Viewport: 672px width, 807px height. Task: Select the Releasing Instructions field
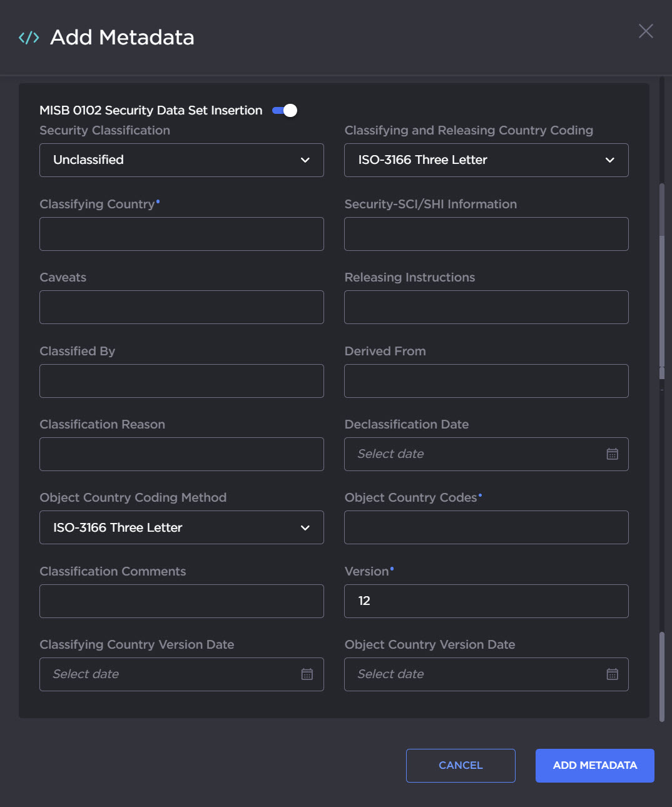coord(486,307)
